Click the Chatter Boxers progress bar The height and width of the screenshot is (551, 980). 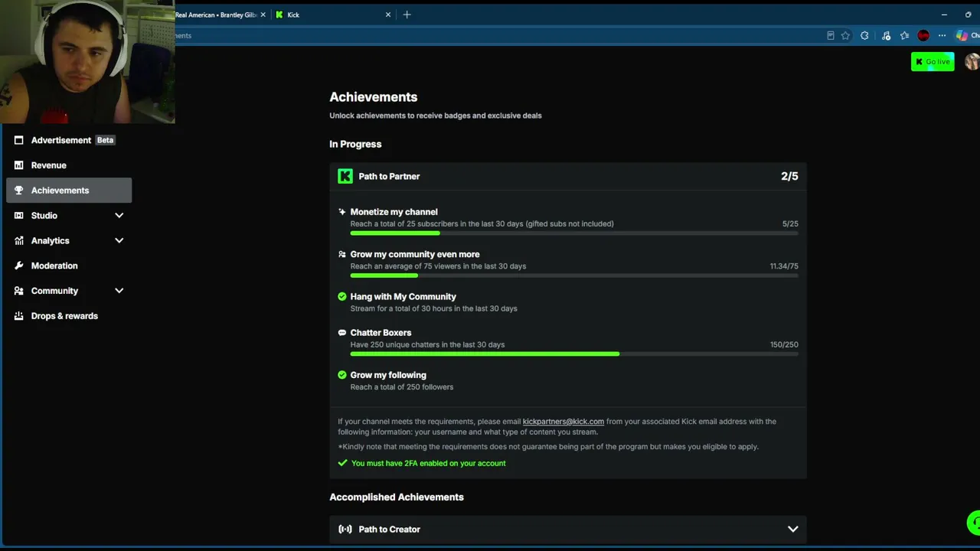(574, 354)
